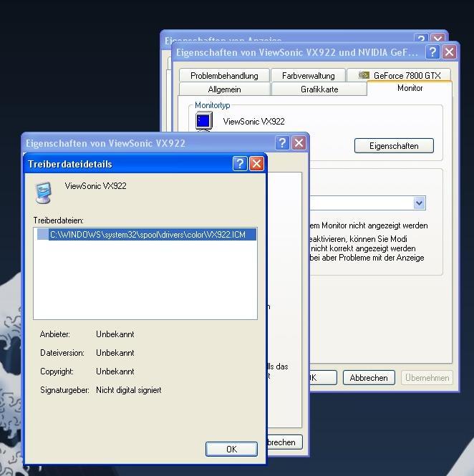Click the Copyright Unbekannt value
This screenshot has height=476, width=474.
point(115,371)
